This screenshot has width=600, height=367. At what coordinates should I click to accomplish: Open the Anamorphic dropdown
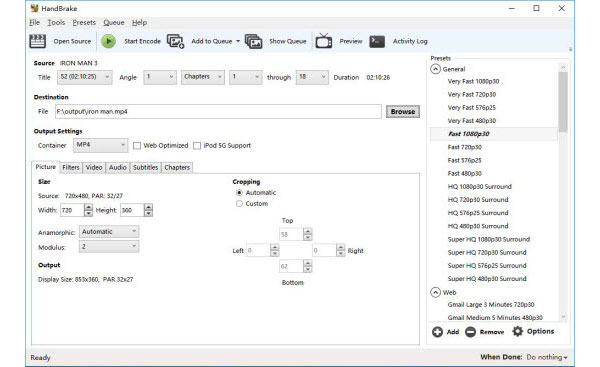click(109, 232)
